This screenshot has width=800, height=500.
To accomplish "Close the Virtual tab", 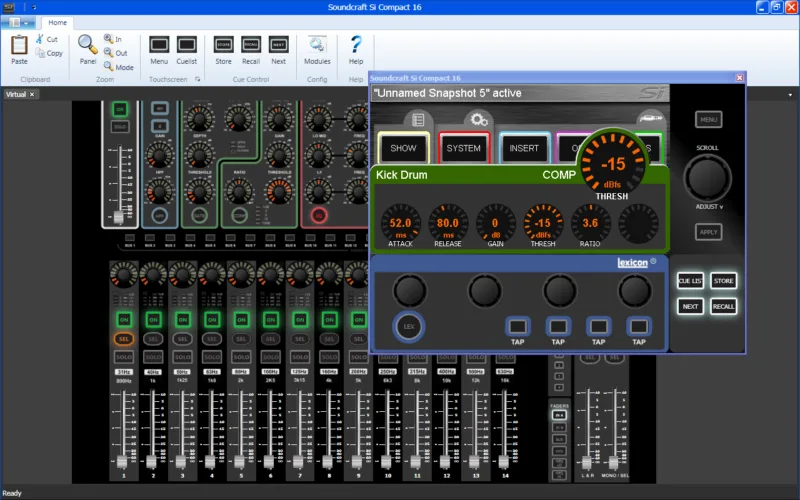I will [32, 94].
